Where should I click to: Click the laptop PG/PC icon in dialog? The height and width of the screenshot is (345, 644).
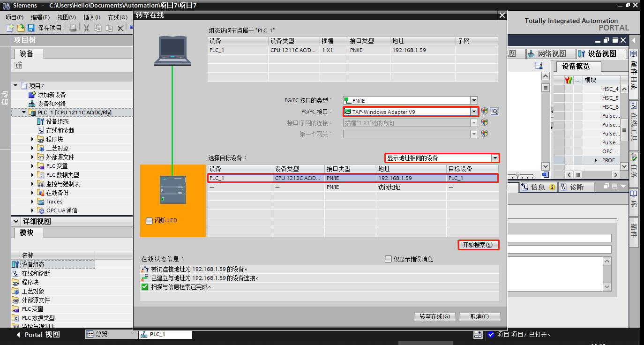coord(172,51)
